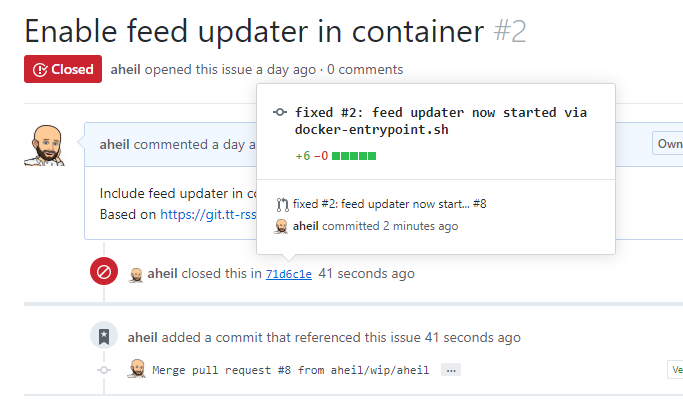
Task: Click the pull request icon in popup
Action: pyautogui.click(x=282, y=204)
